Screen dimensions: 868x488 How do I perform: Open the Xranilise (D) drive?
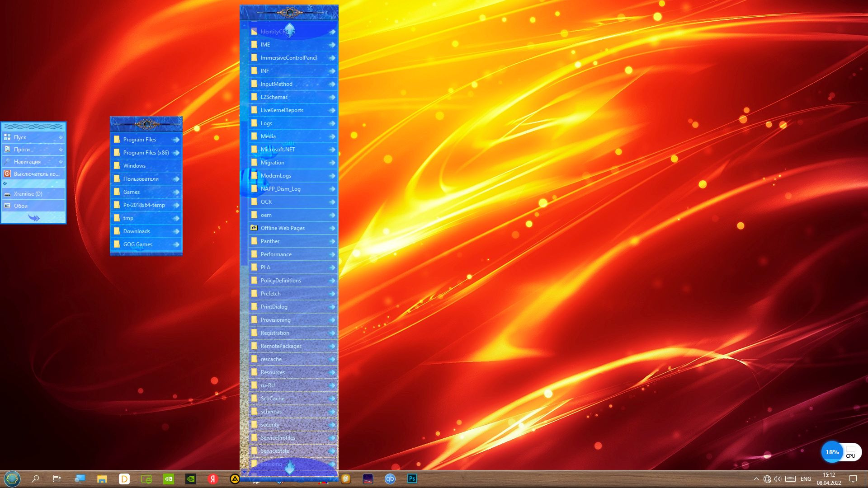coord(28,194)
